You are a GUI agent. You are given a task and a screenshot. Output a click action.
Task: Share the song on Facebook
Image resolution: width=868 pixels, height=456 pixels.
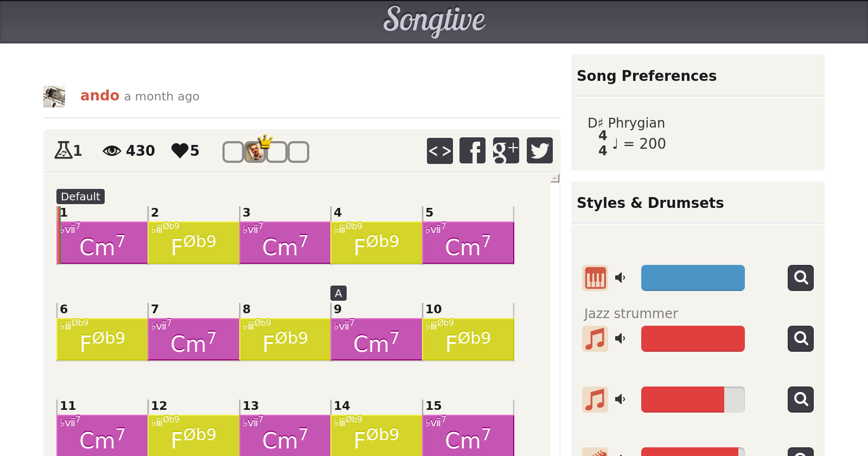pos(473,150)
